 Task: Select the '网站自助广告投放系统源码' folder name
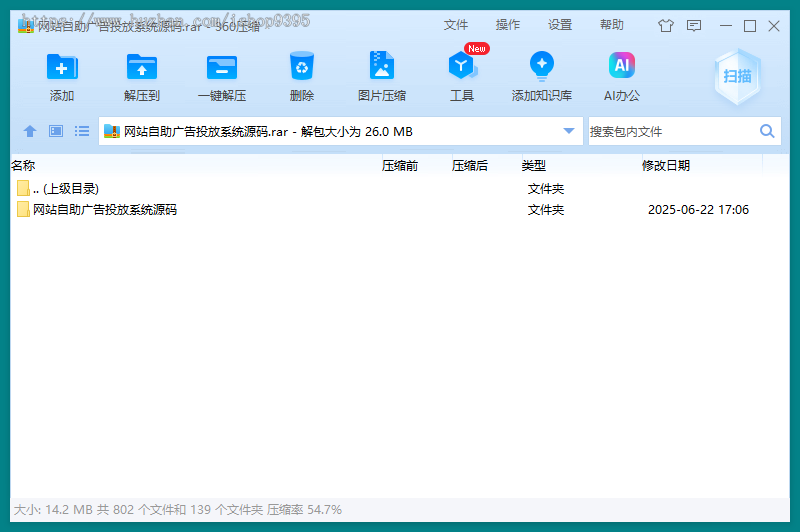click(x=105, y=210)
